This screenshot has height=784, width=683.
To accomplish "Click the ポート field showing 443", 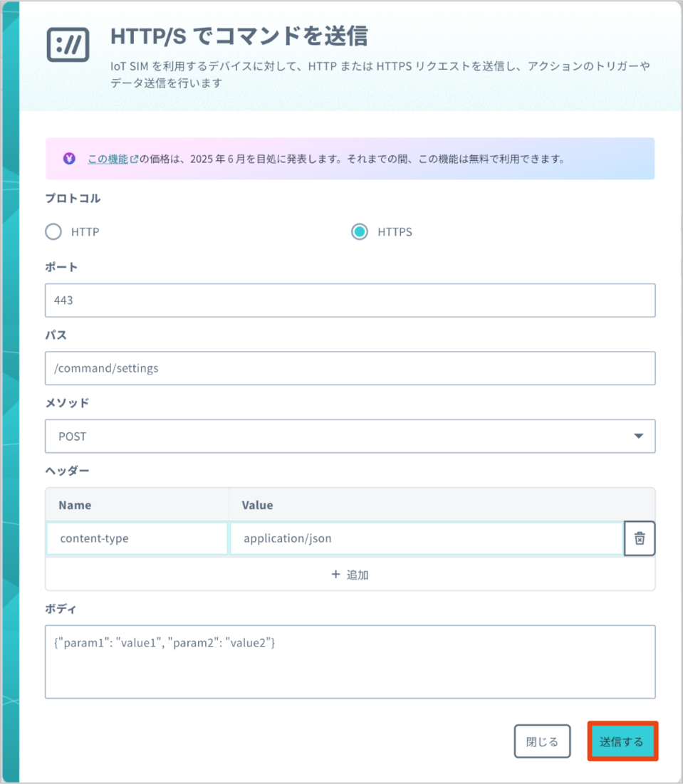I will tap(350, 300).
